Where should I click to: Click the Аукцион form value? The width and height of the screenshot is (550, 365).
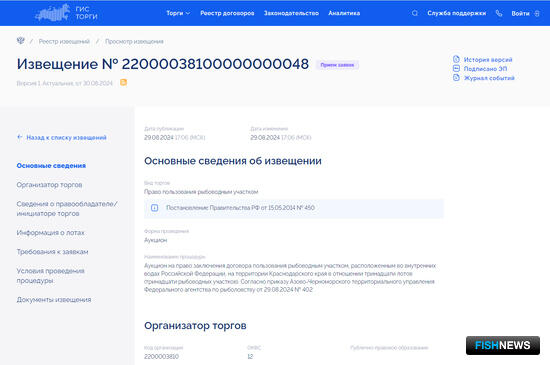[x=156, y=240]
